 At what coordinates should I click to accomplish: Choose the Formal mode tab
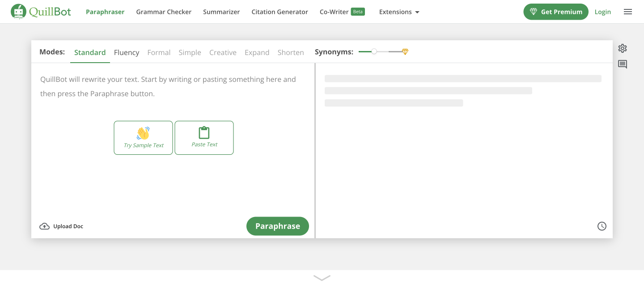coord(159,52)
